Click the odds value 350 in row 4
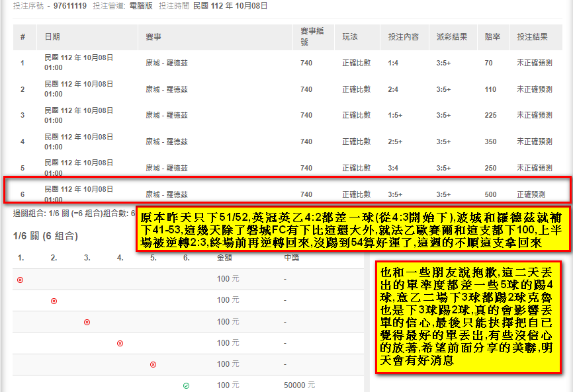Viewport: 573px width, 392px height. pos(490,141)
